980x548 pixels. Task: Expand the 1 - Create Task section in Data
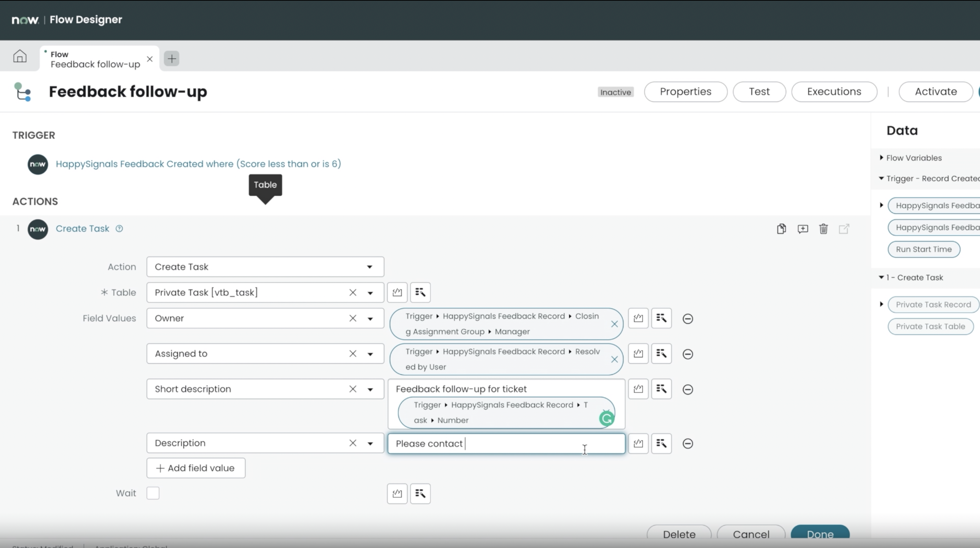[x=882, y=277]
